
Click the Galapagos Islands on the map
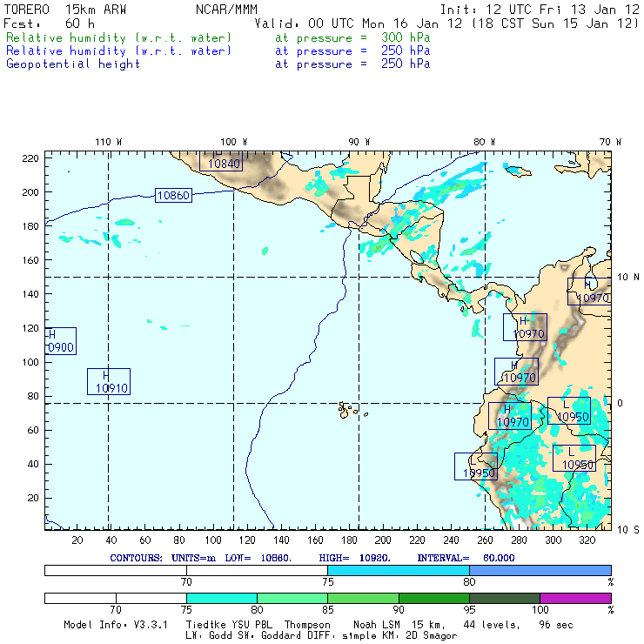coord(347,408)
